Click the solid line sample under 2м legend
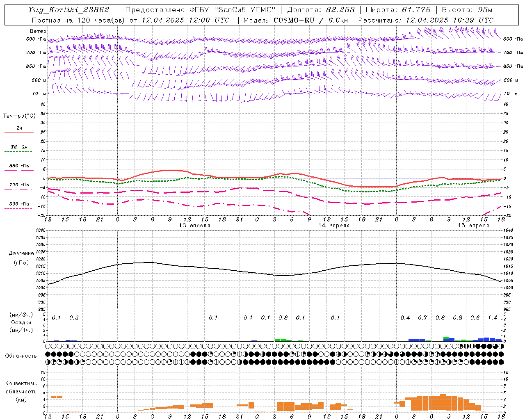This screenshot has height=420, width=525. (x=19, y=132)
